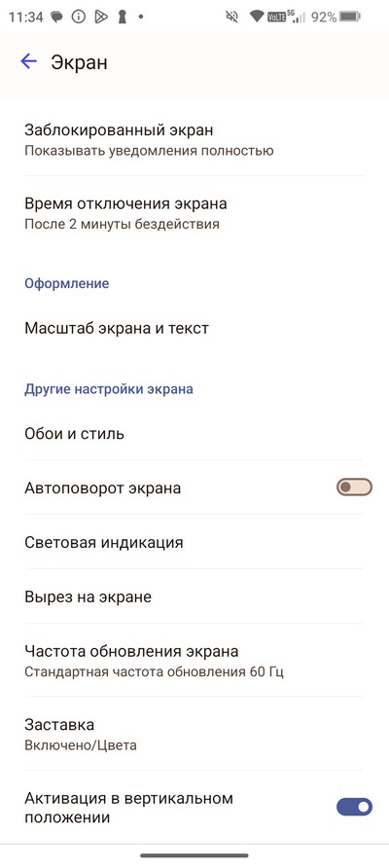Viewport: 389px width, 868px height.
Task: Tap the info circle notification icon
Action: [79, 18]
